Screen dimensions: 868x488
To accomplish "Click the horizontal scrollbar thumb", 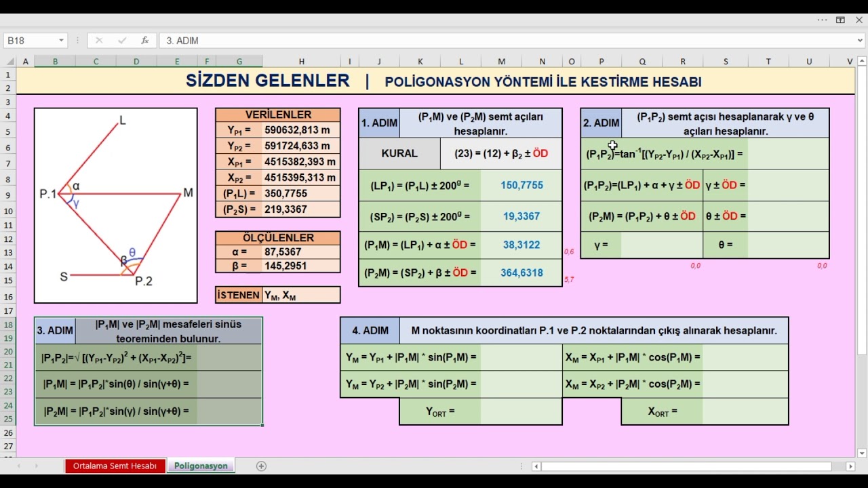I will point(686,466).
